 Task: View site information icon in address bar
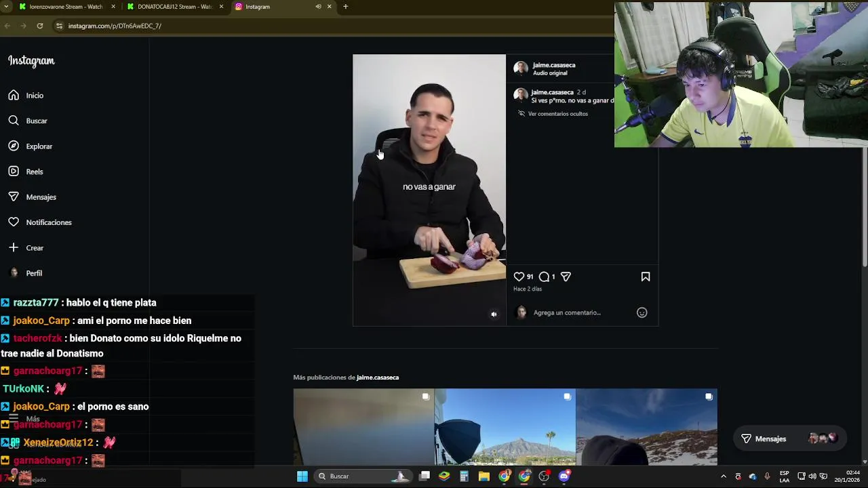coord(60,26)
